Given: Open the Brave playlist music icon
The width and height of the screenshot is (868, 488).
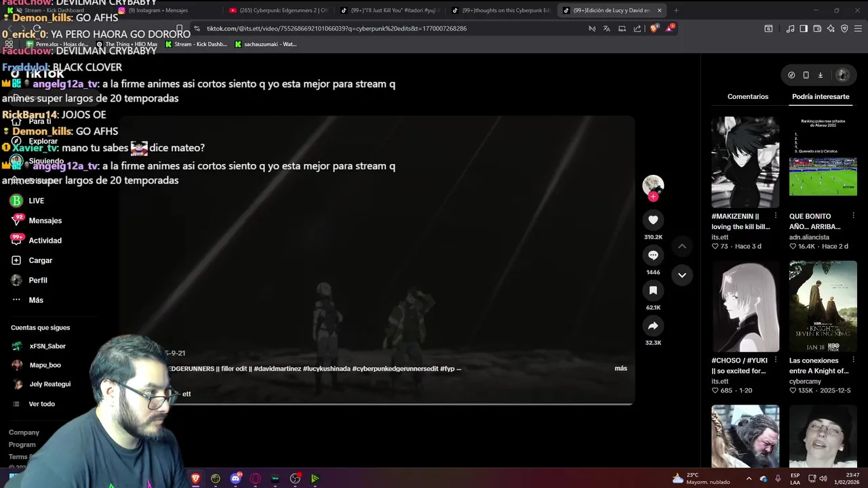Looking at the screenshot, I should (790, 28).
